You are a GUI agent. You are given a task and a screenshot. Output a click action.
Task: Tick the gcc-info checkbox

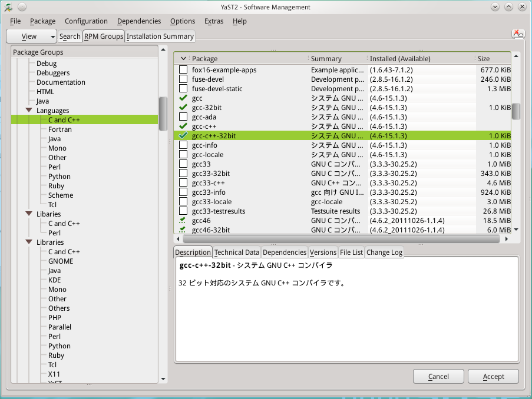[x=183, y=145]
